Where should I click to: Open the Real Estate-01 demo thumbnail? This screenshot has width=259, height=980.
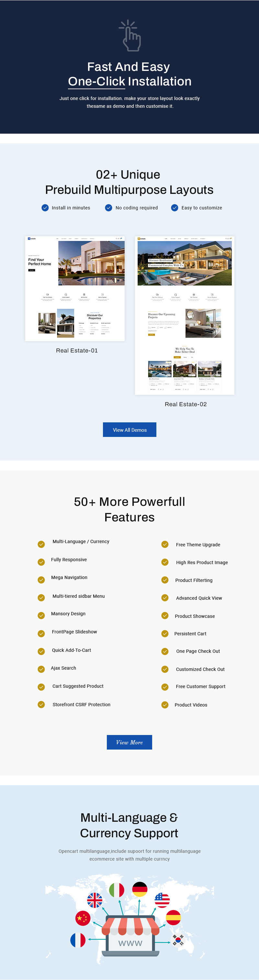tap(75, 288)
